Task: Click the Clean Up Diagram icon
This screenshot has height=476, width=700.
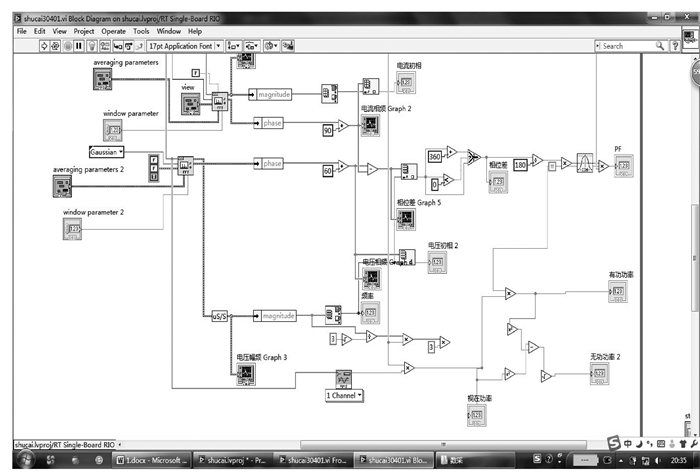Action: click(x=289, y=46)
